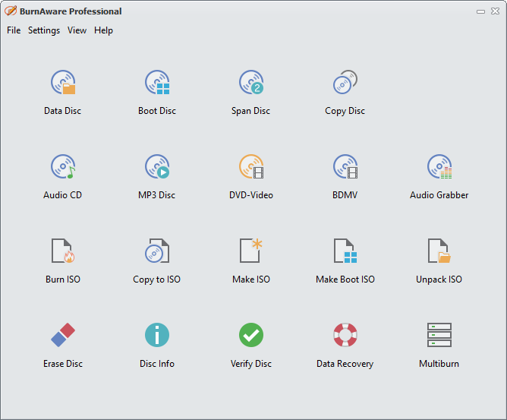
Task: Click the BurnAware logo in title bar
Action: pos(11,11)
